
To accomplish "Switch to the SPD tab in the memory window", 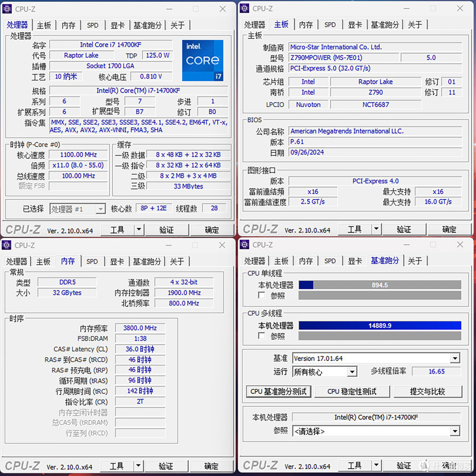I will point(92,261).
